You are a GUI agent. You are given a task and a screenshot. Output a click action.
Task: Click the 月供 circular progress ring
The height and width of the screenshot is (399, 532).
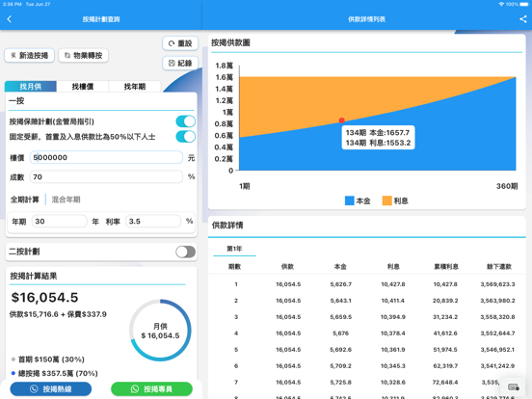160,331
